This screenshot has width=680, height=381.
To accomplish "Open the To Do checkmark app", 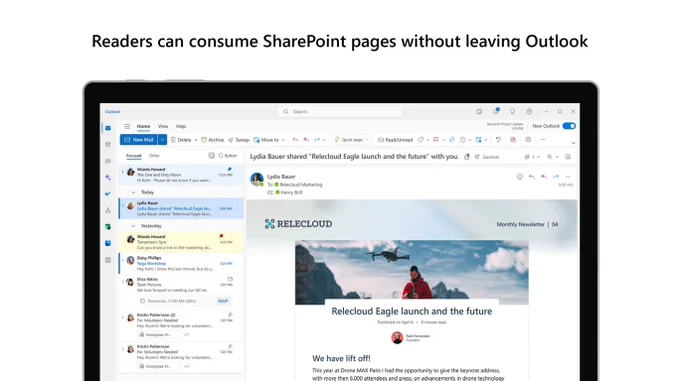I will [108, 194].
